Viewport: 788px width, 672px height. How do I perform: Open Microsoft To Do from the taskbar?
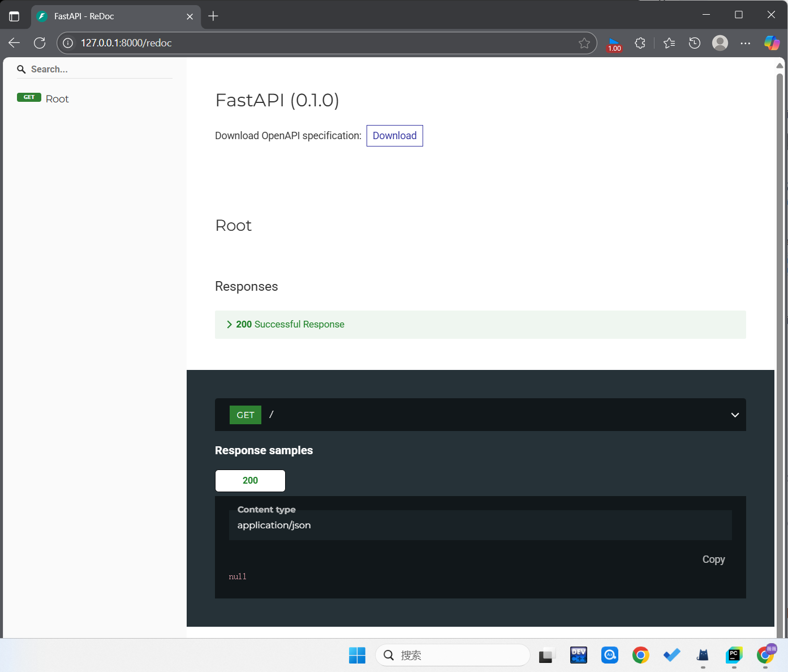tap(671, 655)
